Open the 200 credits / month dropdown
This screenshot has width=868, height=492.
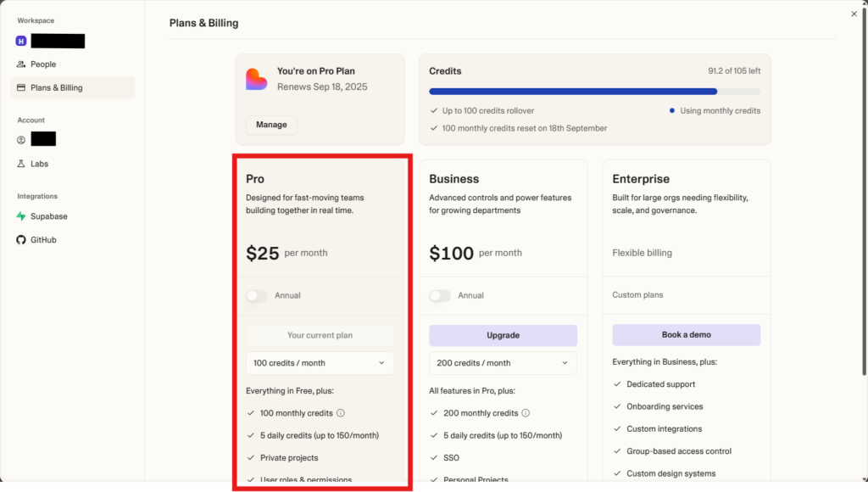504,363
